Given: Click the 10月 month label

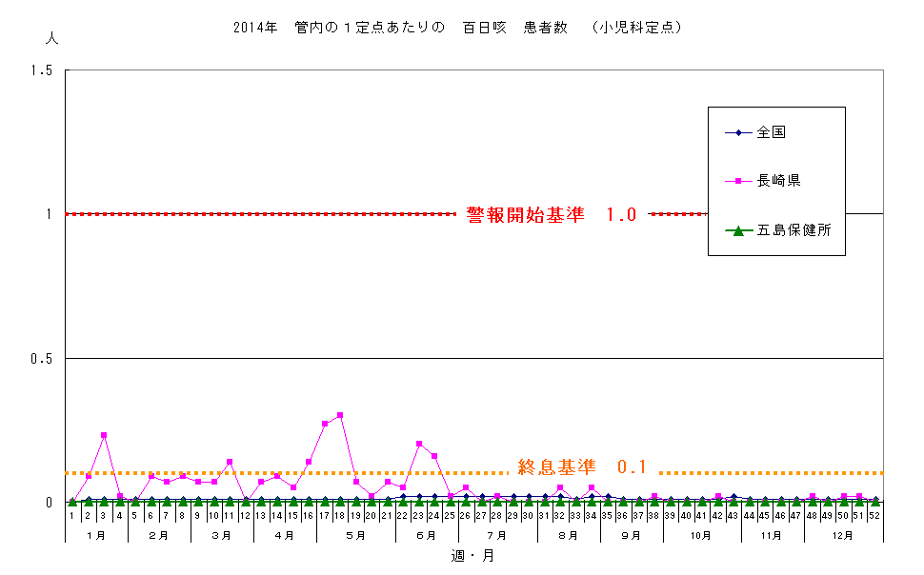Looking at the screenshot, I should click(x=701, y=536).
